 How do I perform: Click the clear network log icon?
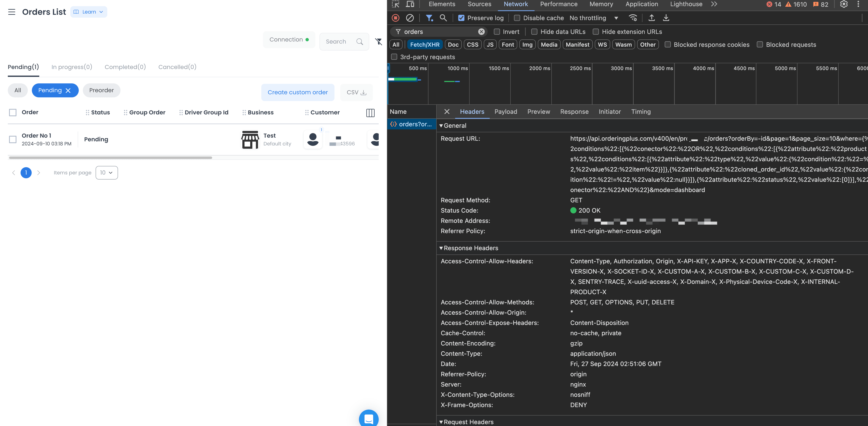point(410,18)
